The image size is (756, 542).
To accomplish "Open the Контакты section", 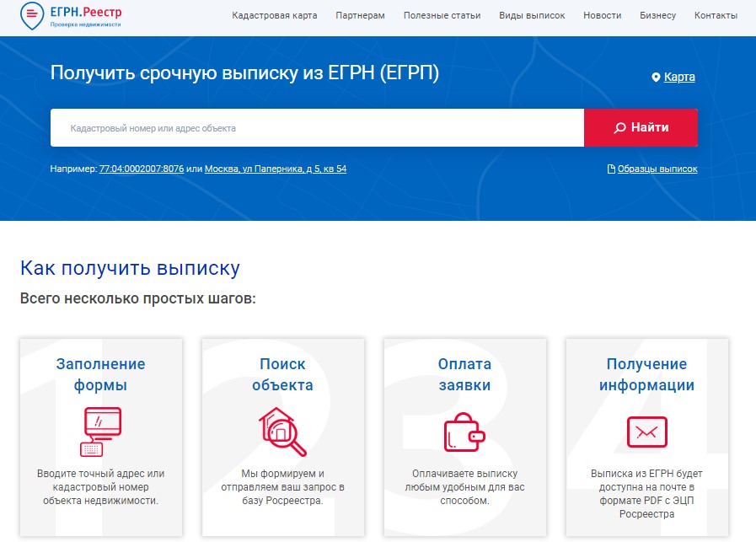I will click(716, 15).
